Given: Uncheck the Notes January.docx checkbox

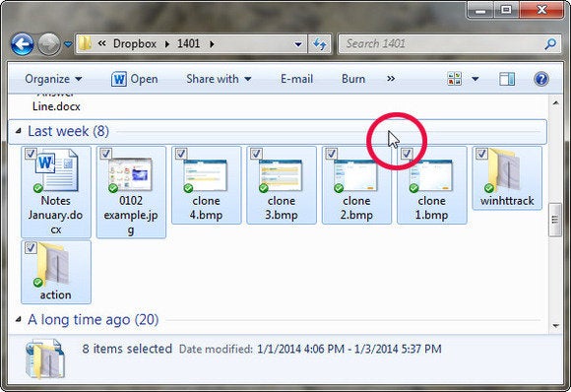Looking at the screenshot, I should pos(31,154).
